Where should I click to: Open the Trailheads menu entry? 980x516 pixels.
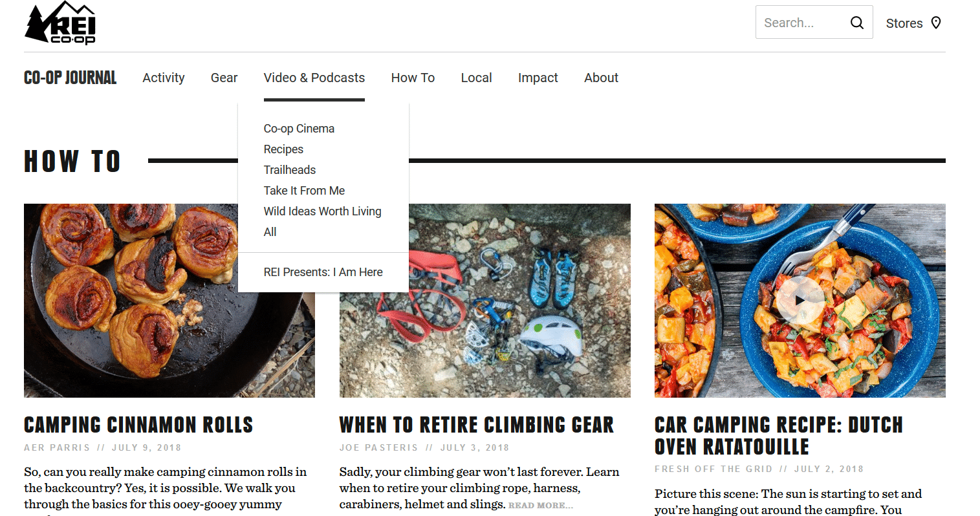point(290,170)
